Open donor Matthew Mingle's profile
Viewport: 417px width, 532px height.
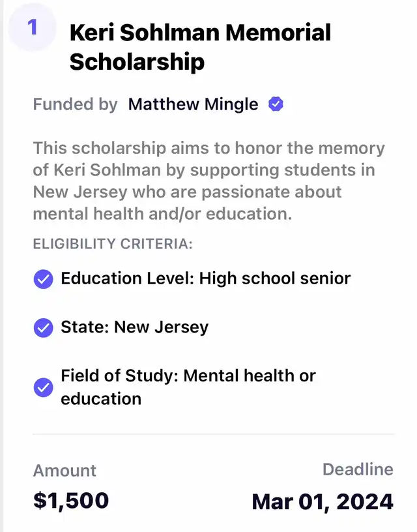tap(193, 104)
